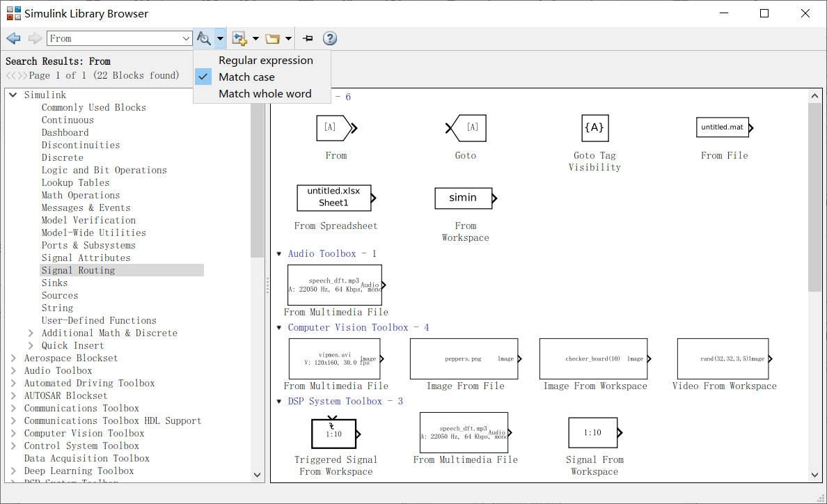Open a library using the folder icon
The image size is (827, 504).
(x=272, y=38)
